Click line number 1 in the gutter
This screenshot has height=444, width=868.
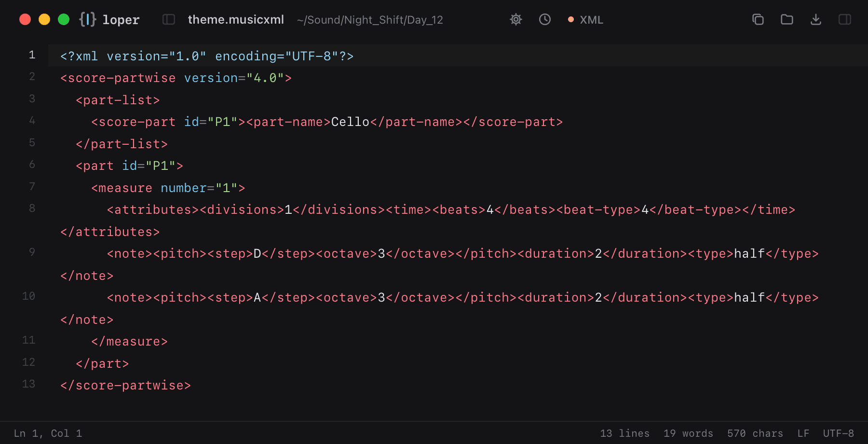tap(32, 55)
